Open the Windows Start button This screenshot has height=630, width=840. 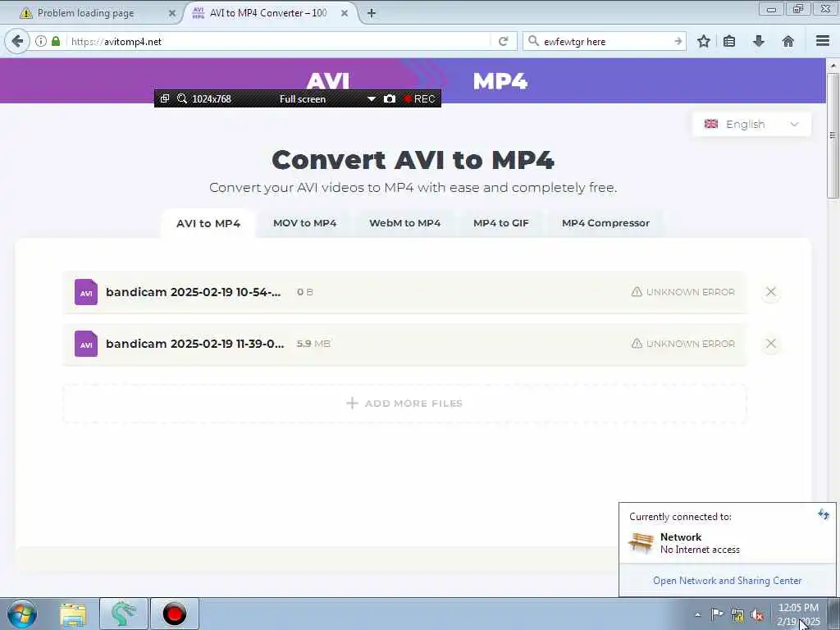22,614
